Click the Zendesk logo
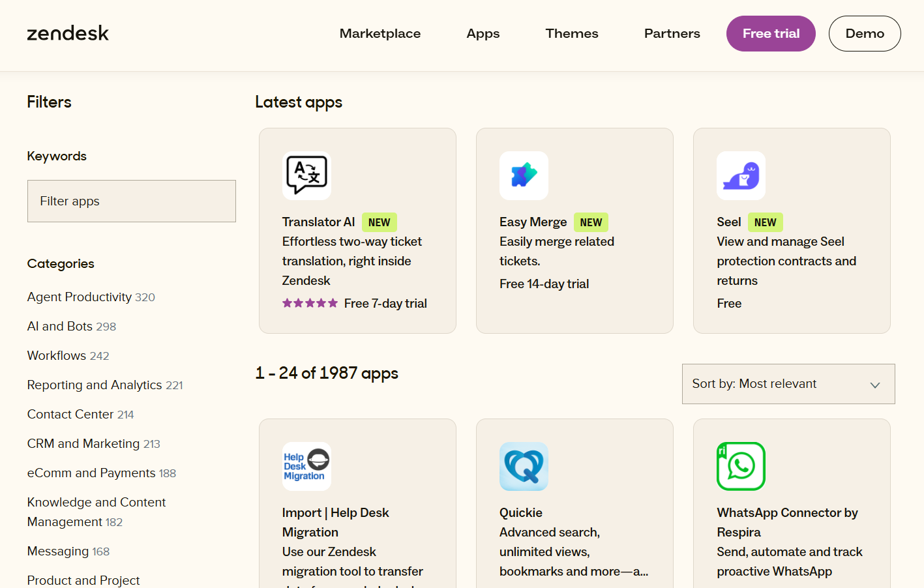The width and height of the screenshot is (924, 588). tap(68, 33)
